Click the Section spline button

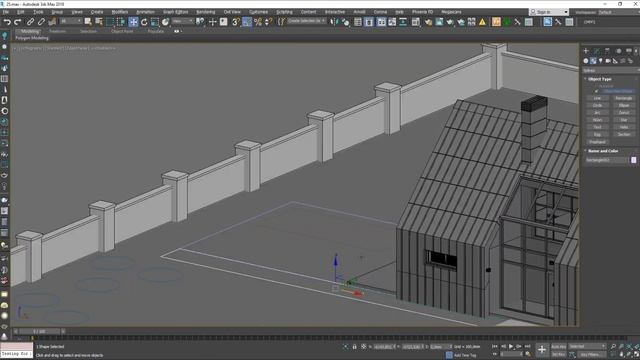click(x=623, y=134)
